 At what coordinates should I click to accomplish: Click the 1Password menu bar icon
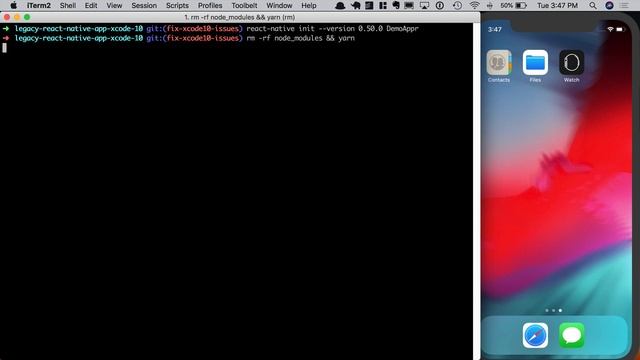coord(440,5)
